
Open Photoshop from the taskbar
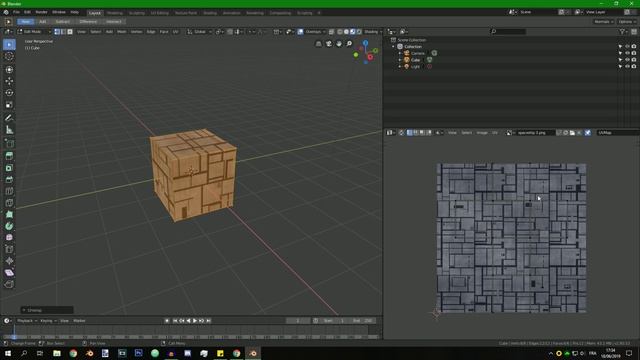pyautogui.click(x=138, y=353)
